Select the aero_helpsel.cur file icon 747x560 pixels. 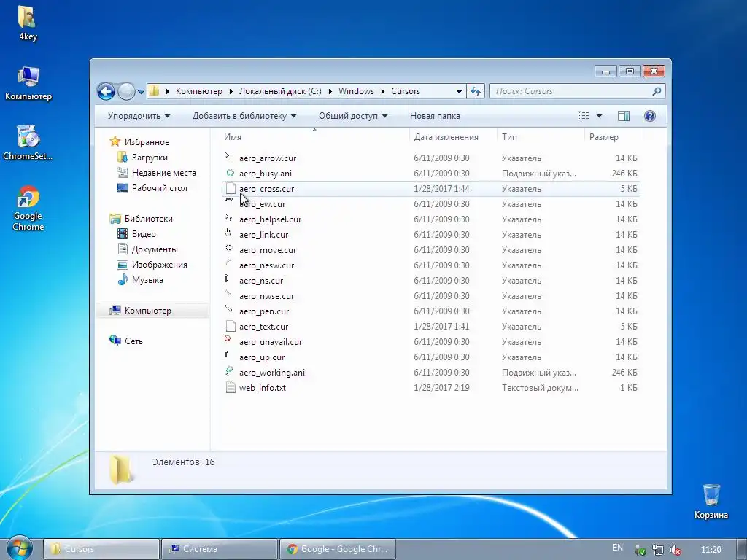230,219
